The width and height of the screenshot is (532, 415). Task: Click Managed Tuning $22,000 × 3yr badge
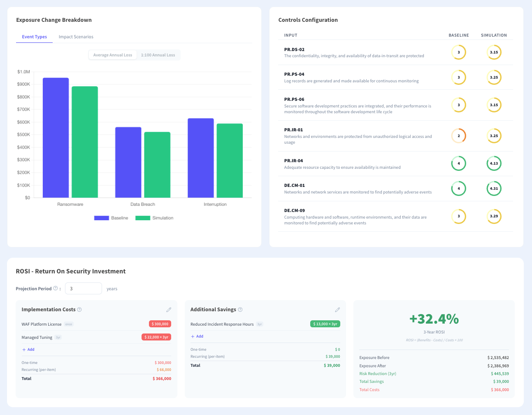pos(156,337)
